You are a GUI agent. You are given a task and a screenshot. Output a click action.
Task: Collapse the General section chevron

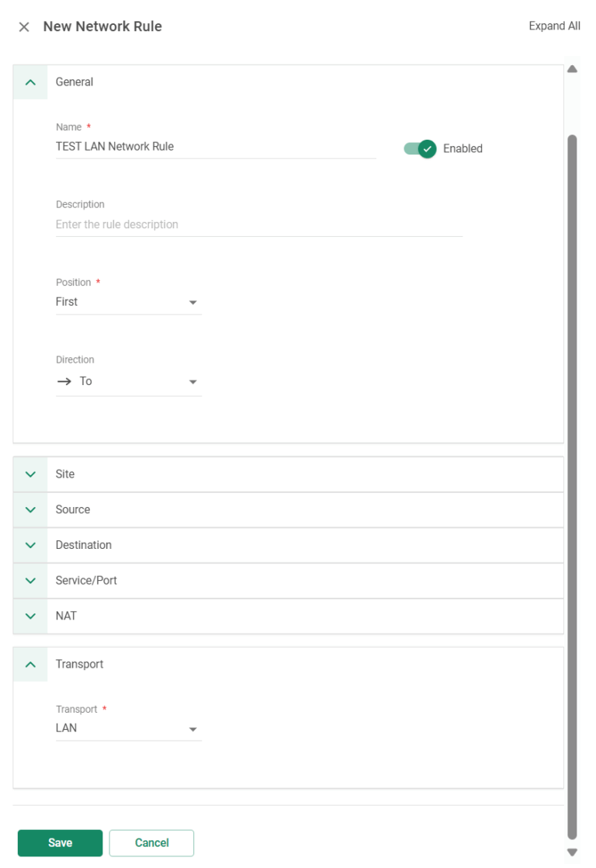click(x=30, y=82)
